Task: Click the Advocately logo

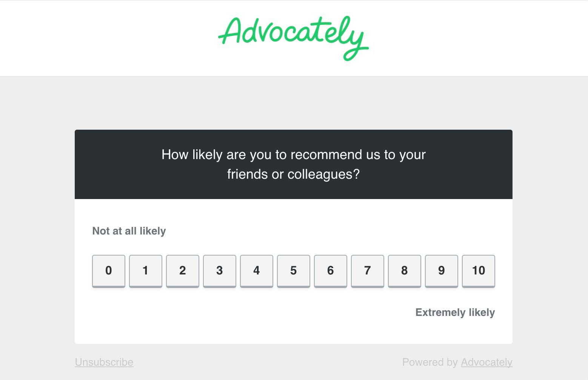Action: click(293, 37)
